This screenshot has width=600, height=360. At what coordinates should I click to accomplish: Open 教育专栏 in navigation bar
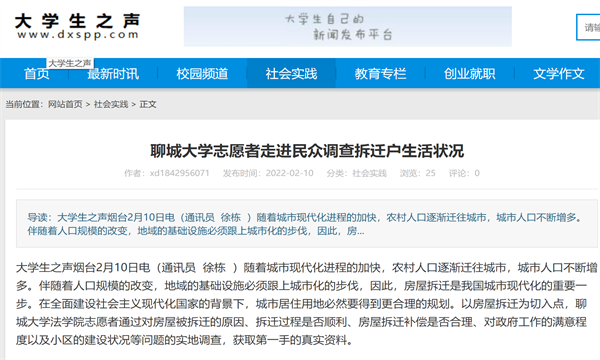[x=380, y=73]
